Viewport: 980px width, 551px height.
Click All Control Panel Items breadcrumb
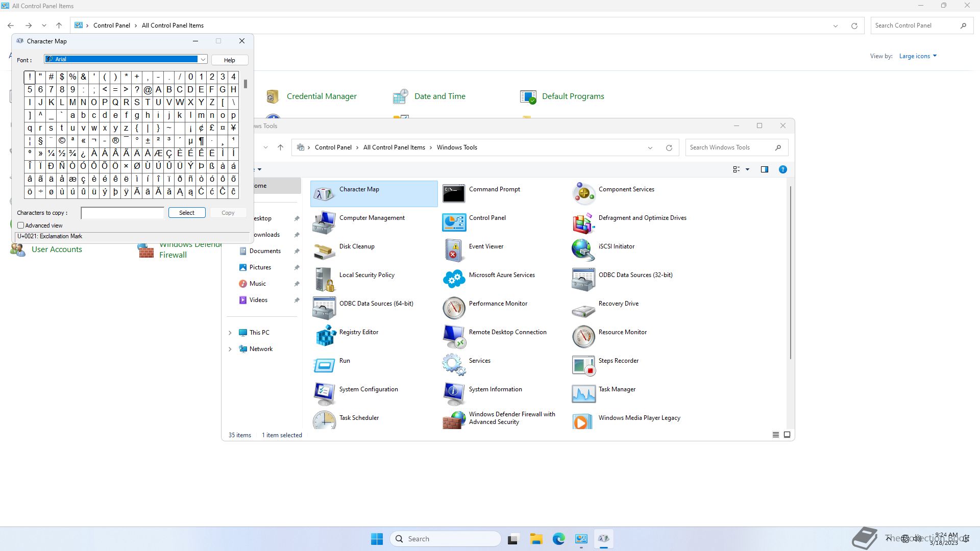click(394, 147)
